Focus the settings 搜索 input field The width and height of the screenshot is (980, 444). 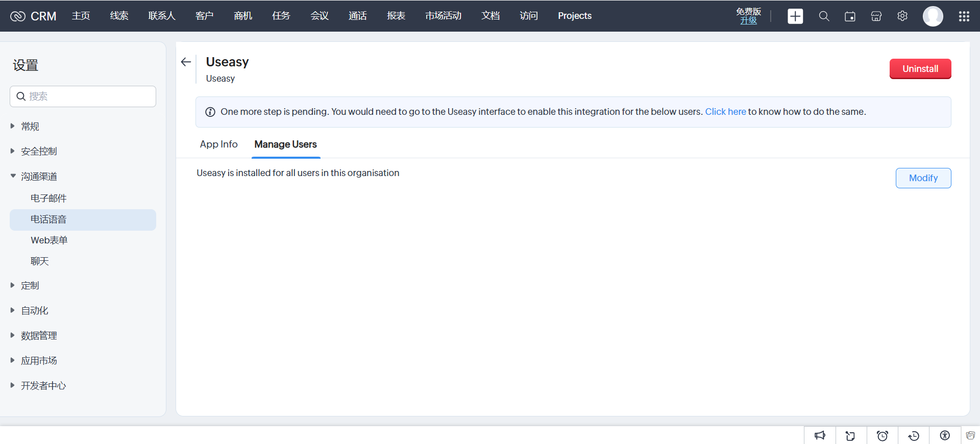pos(83,96)
